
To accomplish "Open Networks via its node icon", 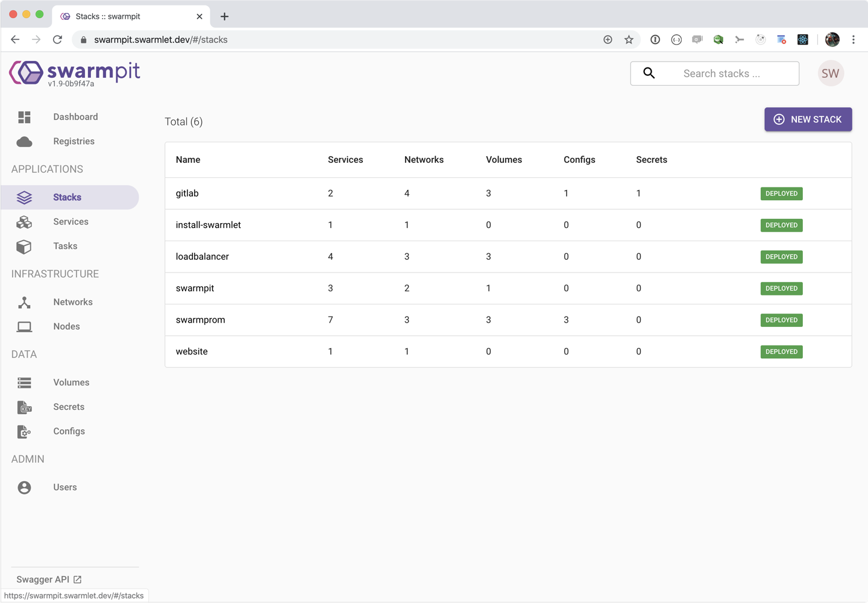I will [24, 302].
